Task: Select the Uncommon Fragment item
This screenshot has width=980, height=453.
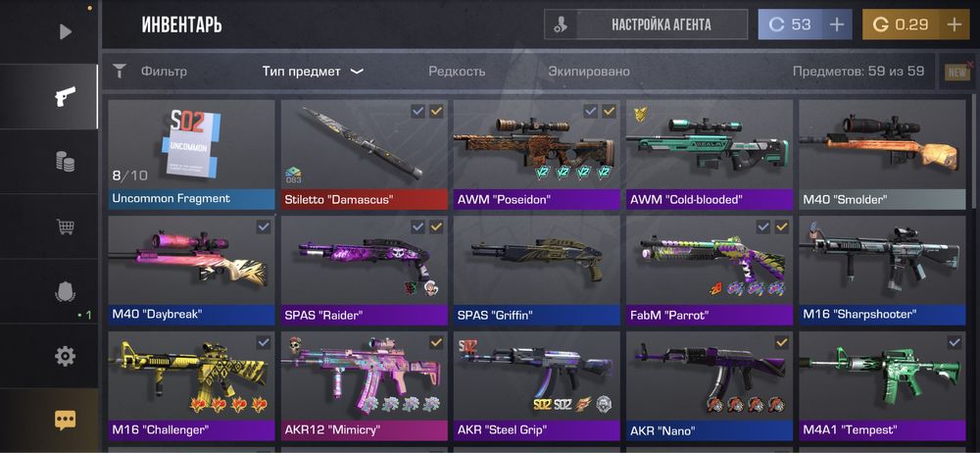Action: click(191, 155)
